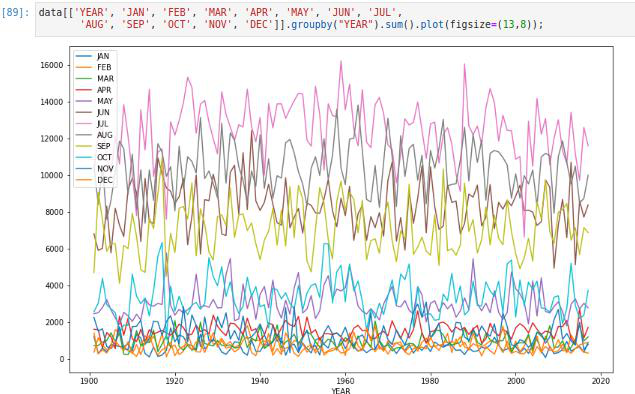Image resolution: width=635 pixels, height=394 pixels.
Task: Click the 14000 y-axis tick label
Action: tap(52, 102)
